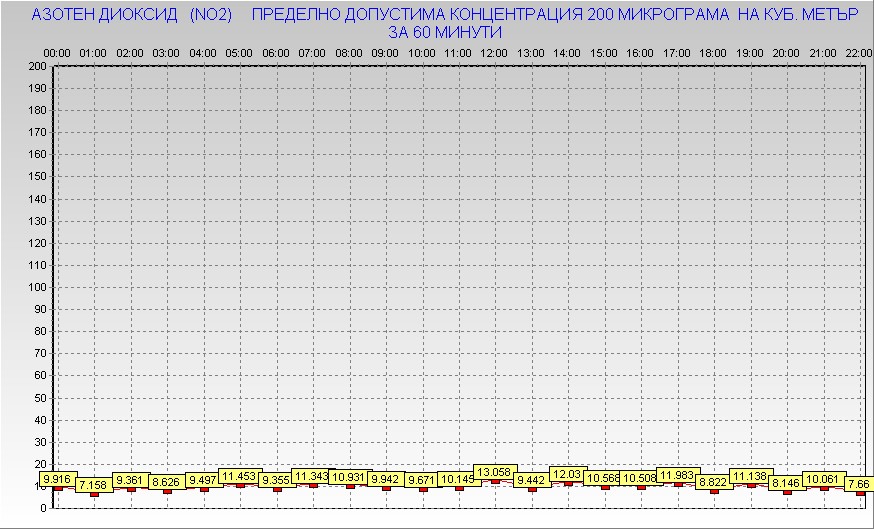Select the 18:00 hour marker
This screenshot has width=874, height=529.
point(713,52)
